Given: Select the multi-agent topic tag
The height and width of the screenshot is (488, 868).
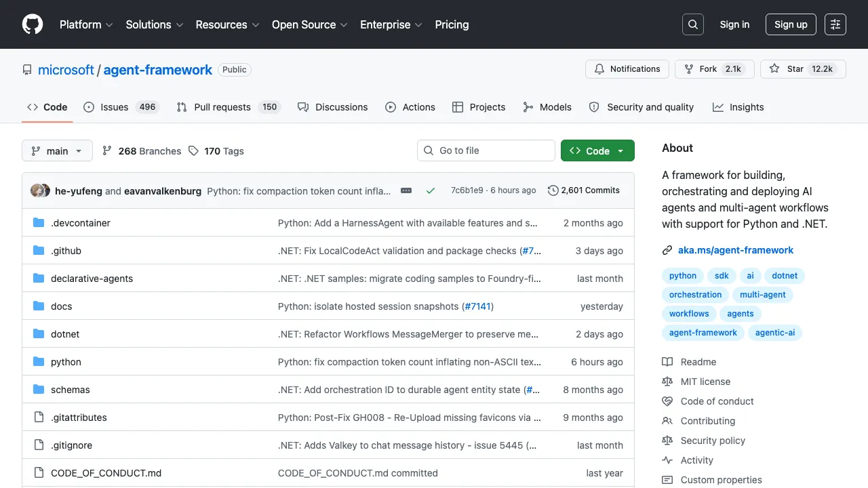Looking at the screenshot, I should pyautogui.click(x=763, y=295).
